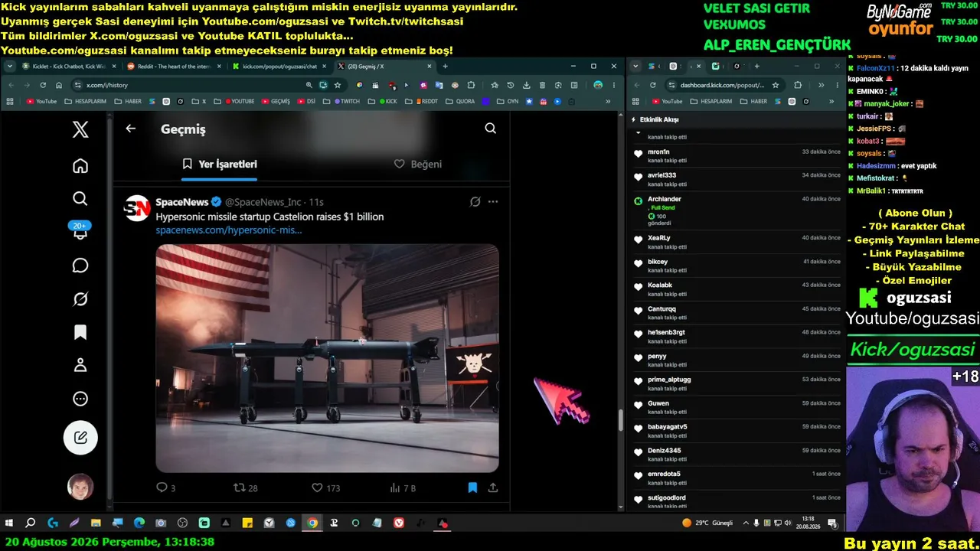Open the extensions puzzle icon in X window

(471, 85)
